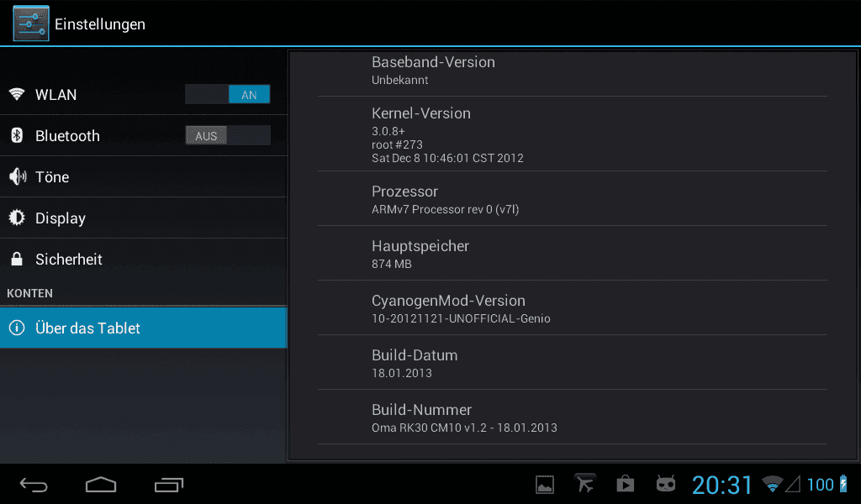The width and height of the screenshot is (861, 504).
Task: Tap the Töne speaker icon
Action: click(x=18, y=176)
